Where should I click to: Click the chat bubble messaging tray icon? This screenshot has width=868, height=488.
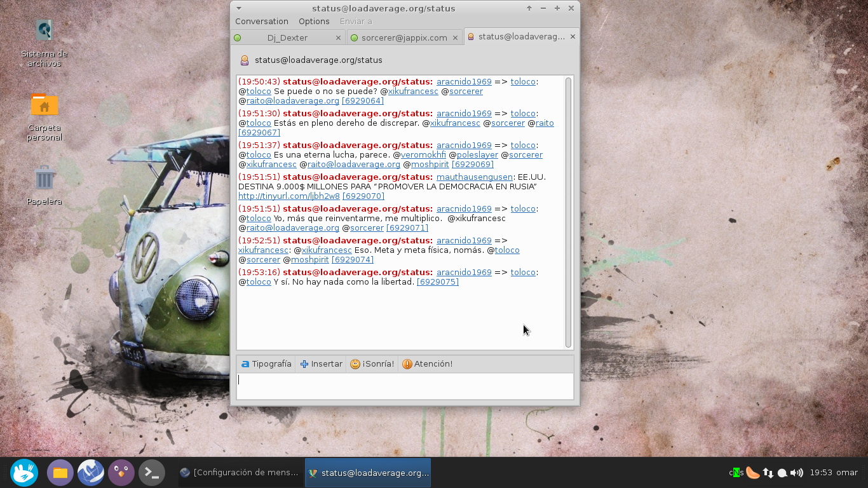pyautogui.click(x=783, y=473)
